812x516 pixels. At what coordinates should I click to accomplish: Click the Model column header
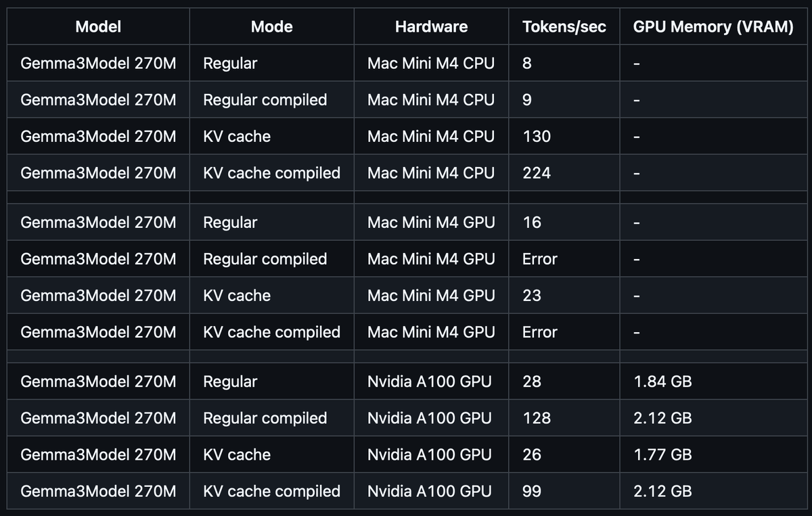tap(98, 27)
